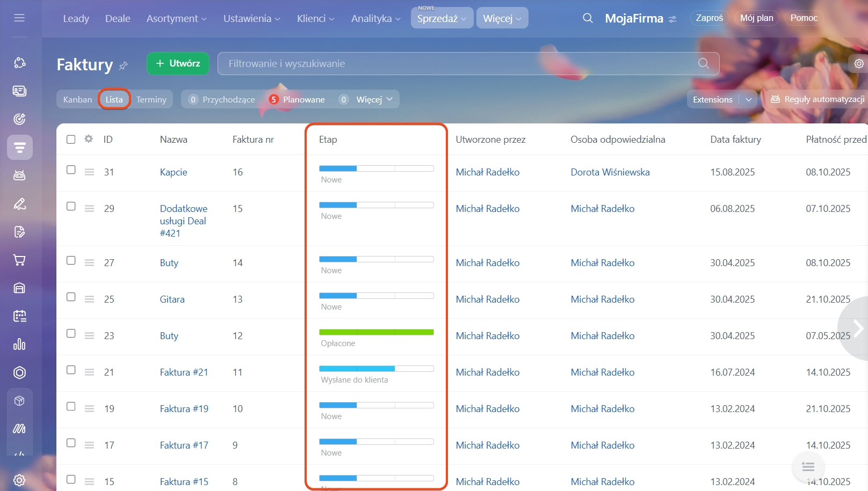Viewport: 868px width, 491px height.
Task: Pin the Faktury page with pin icon
Action: pyautogui.click(x=124, y=65)
